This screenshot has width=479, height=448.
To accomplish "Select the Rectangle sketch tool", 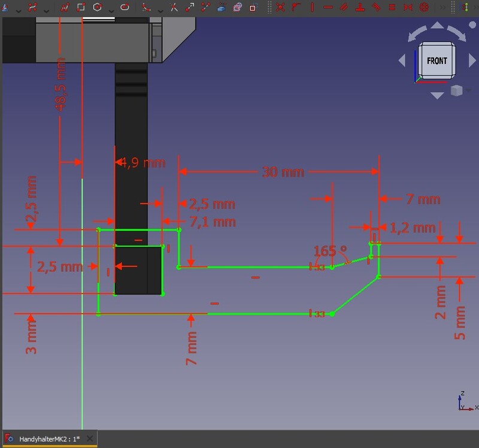I will [x=80, y=7].
